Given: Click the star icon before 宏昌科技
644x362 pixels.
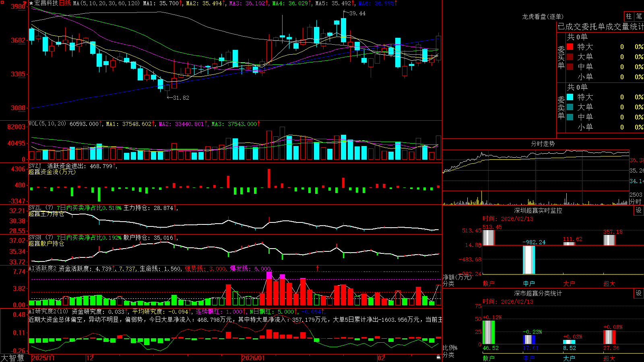Looking at the screenshot, I should [31, 3].
